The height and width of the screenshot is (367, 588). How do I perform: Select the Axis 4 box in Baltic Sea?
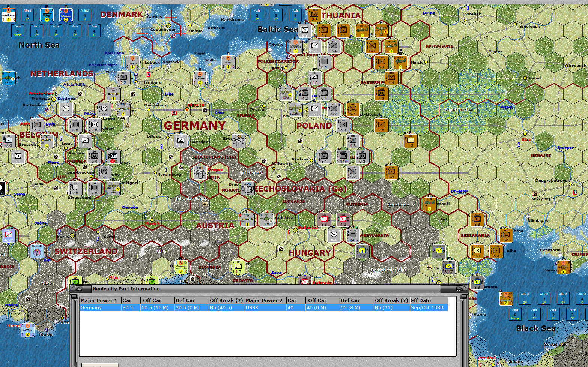click(295, 15)
